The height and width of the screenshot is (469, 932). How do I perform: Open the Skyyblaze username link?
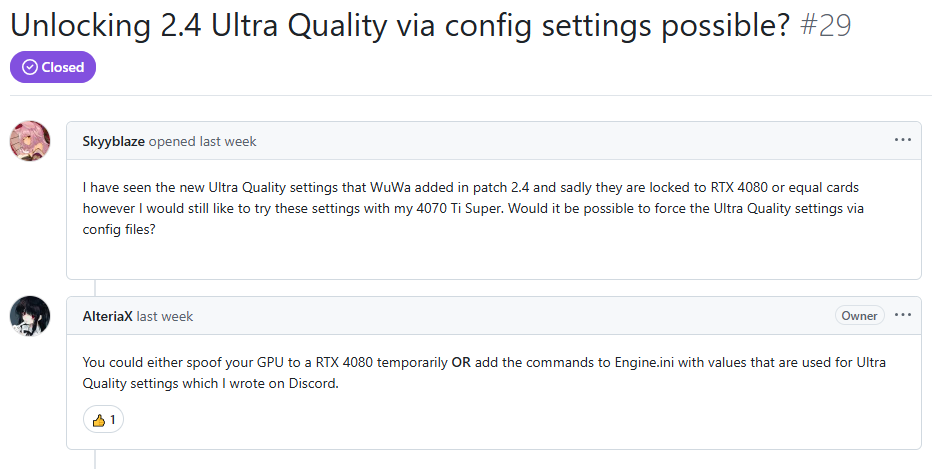[x=114, y=141]
